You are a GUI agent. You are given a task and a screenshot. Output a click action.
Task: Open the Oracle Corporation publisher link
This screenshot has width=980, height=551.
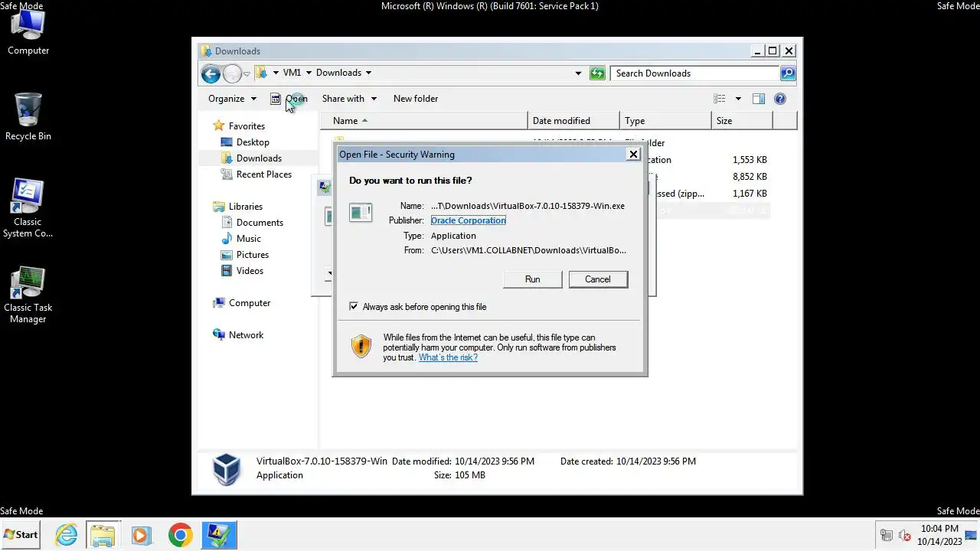pos(469,220)
